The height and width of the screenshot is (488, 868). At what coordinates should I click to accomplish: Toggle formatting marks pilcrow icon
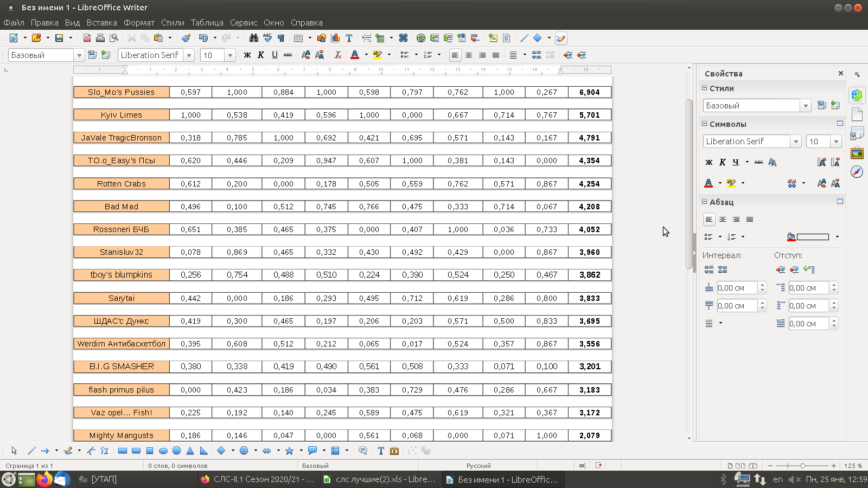coord(281,38)
